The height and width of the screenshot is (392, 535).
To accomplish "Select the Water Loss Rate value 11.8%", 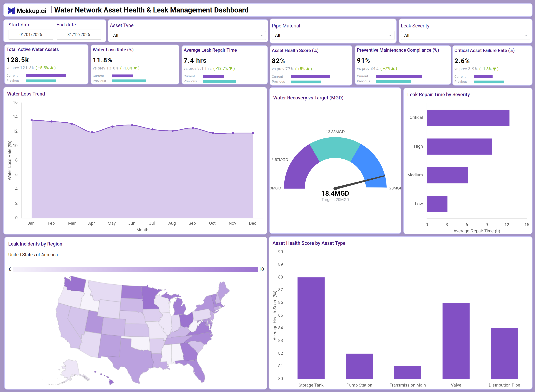I will pos(102,60).
